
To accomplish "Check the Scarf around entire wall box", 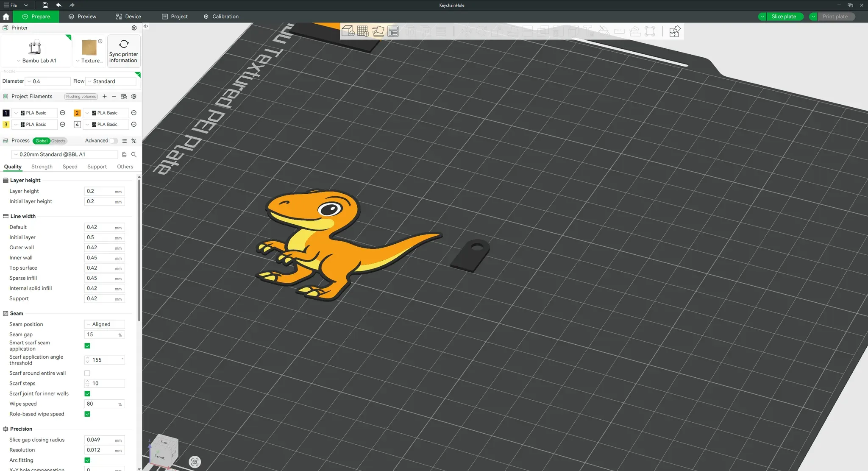I will [x=87, y=373].
